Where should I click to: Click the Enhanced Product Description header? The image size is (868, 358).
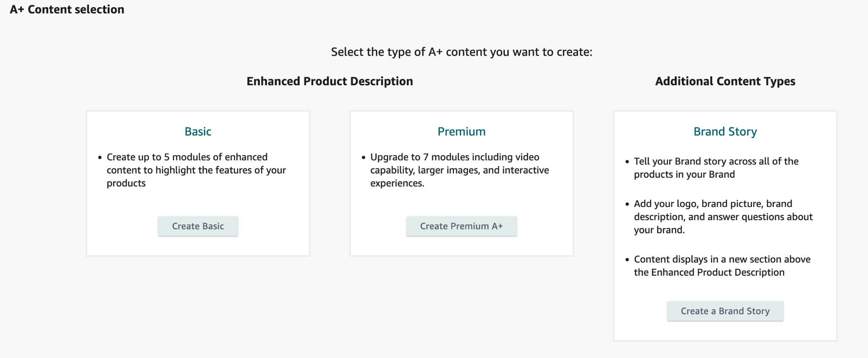click(329, 81)
